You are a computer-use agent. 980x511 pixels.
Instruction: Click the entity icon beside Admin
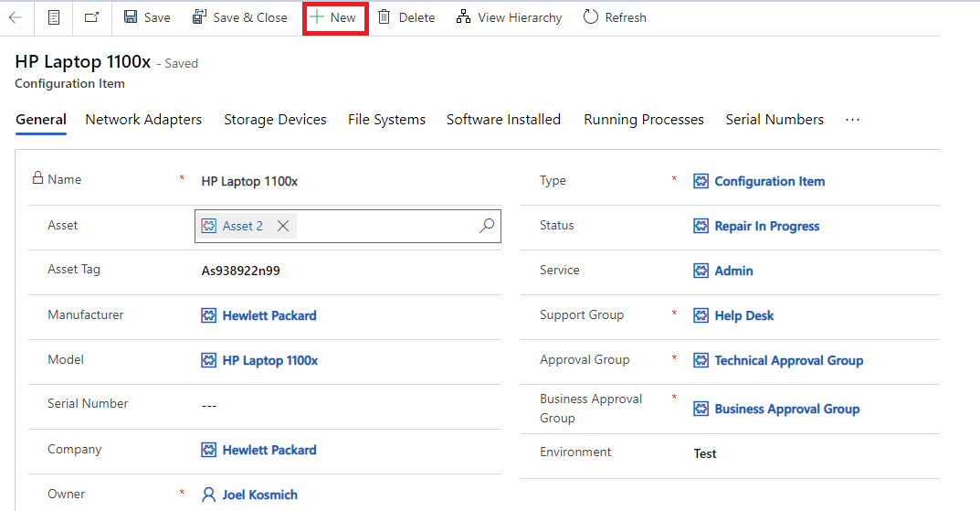point(701,271)
